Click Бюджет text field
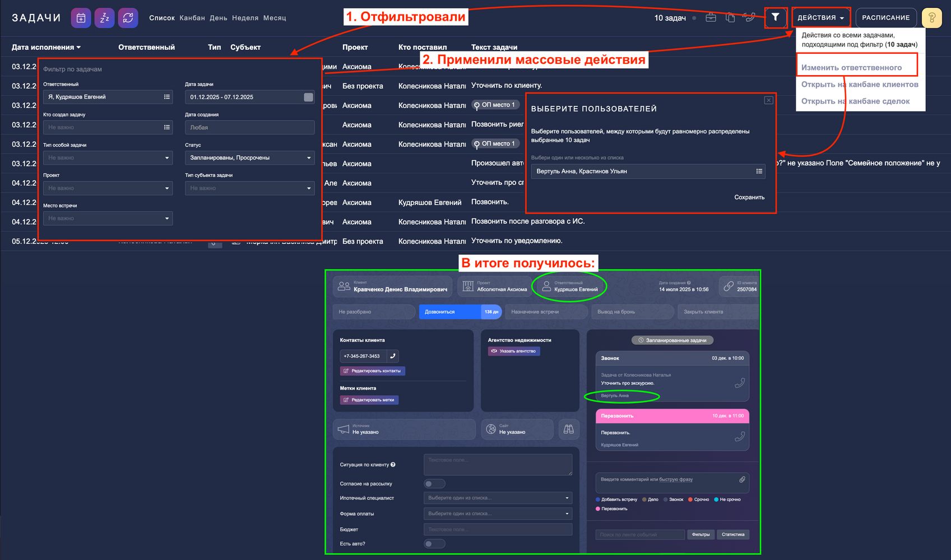Viewport: 951px width, 560px height. click(x=498, y=529)
